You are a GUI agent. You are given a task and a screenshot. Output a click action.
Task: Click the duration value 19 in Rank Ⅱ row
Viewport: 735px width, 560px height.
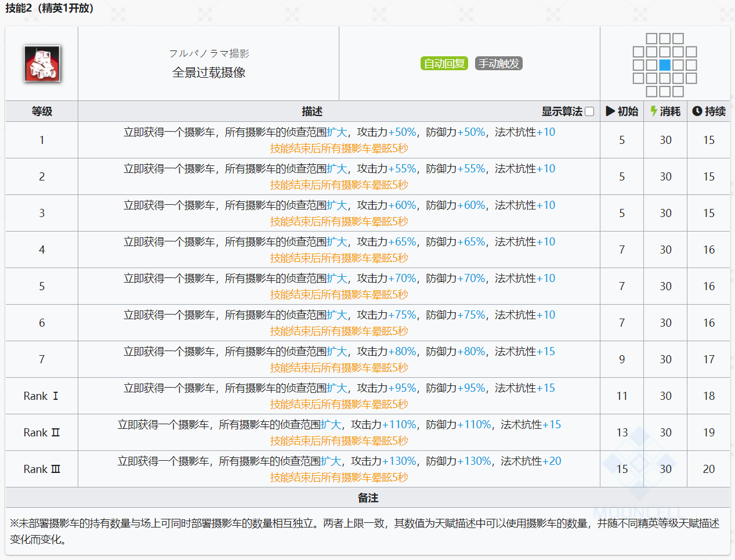709,432
